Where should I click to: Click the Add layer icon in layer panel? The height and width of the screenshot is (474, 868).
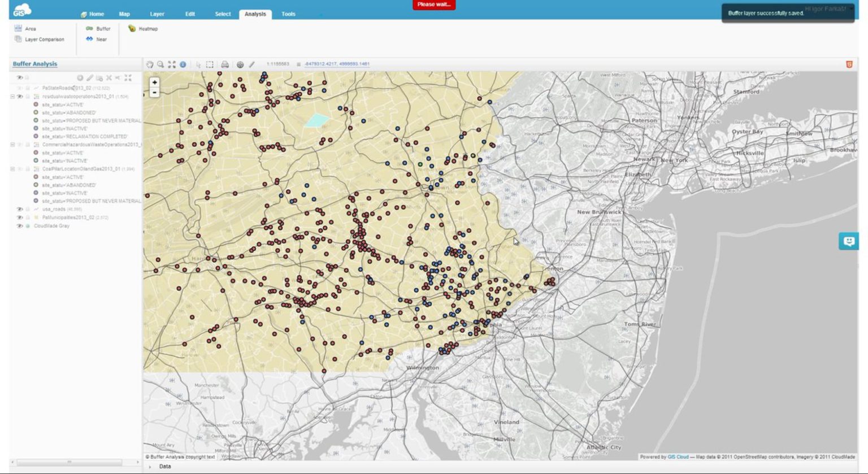point(80,77)
